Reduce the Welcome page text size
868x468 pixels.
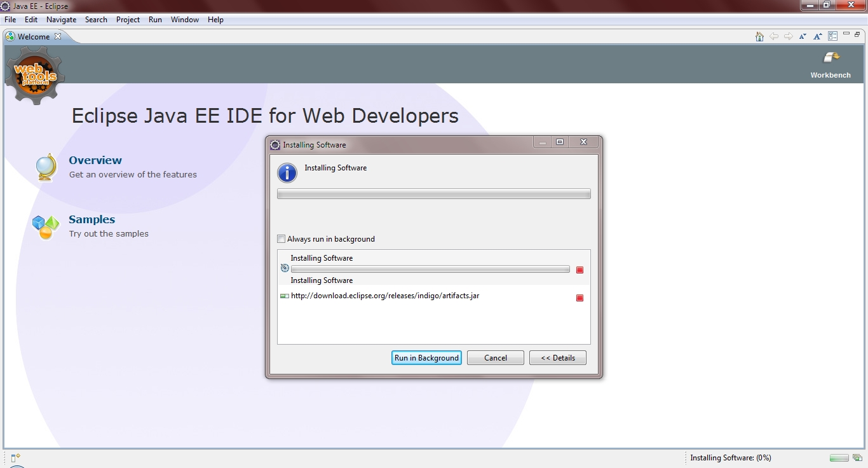802,36
